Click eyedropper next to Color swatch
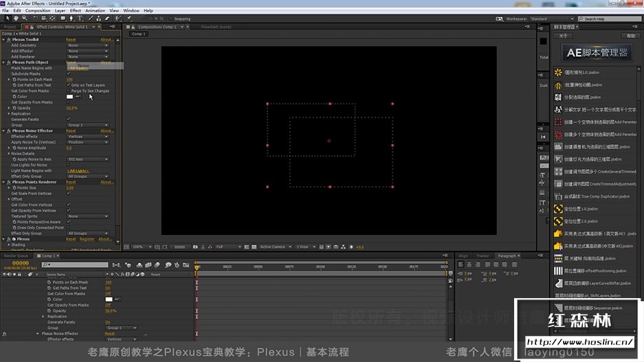The width and height of the screenshot is (644, 362). click(x=78, y=97)
